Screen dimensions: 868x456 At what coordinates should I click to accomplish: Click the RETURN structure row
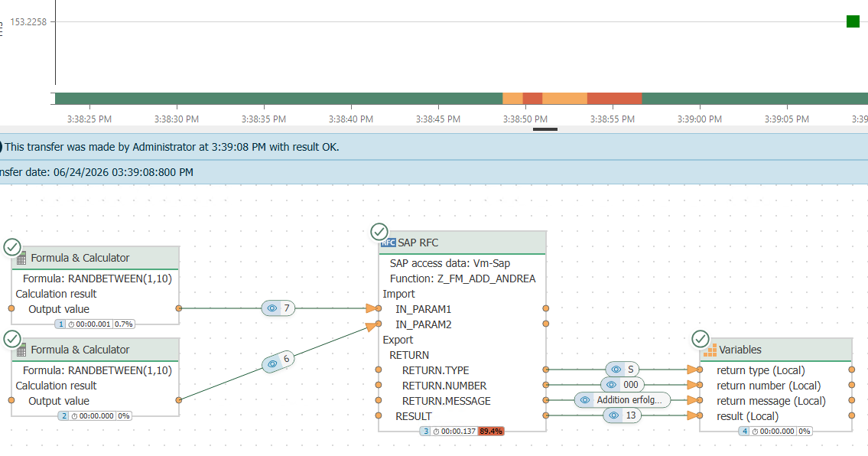pyautogui.click(x=409, y=355)
